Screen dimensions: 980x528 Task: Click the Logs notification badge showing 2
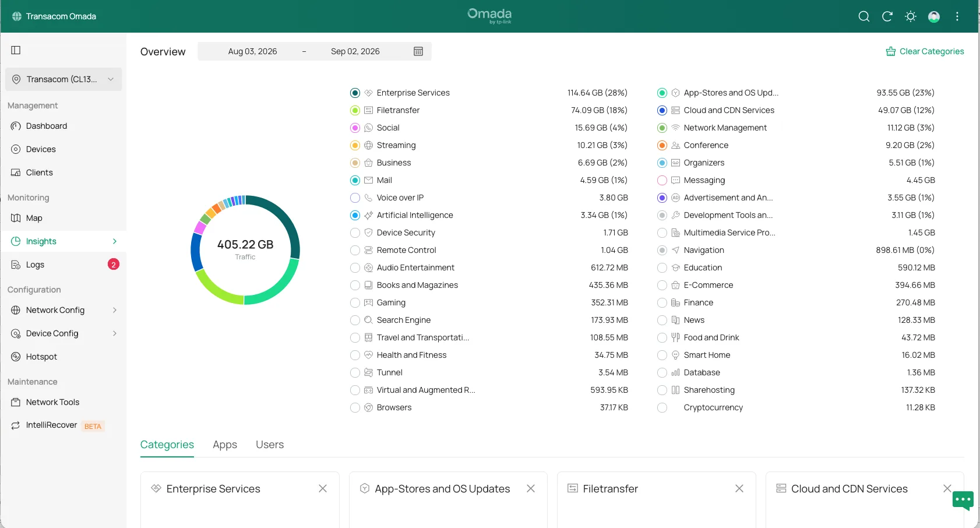click(x=114, y=265)
